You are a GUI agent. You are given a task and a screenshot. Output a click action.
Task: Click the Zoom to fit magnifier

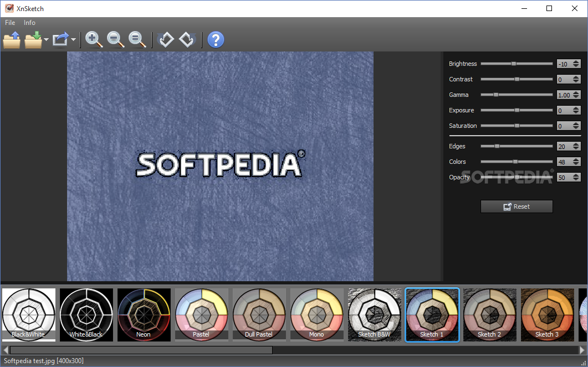pyautogui.click(x=137, y=40)
